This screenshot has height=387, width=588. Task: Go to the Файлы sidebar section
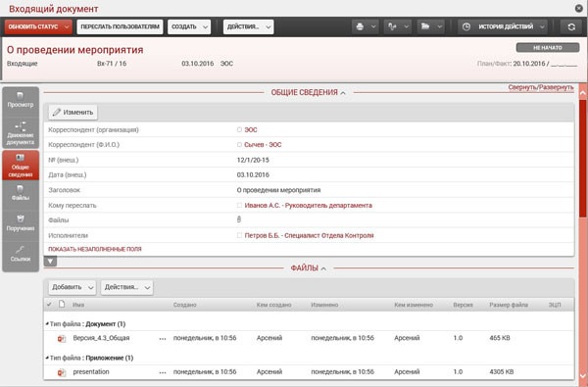pos(21,194)
